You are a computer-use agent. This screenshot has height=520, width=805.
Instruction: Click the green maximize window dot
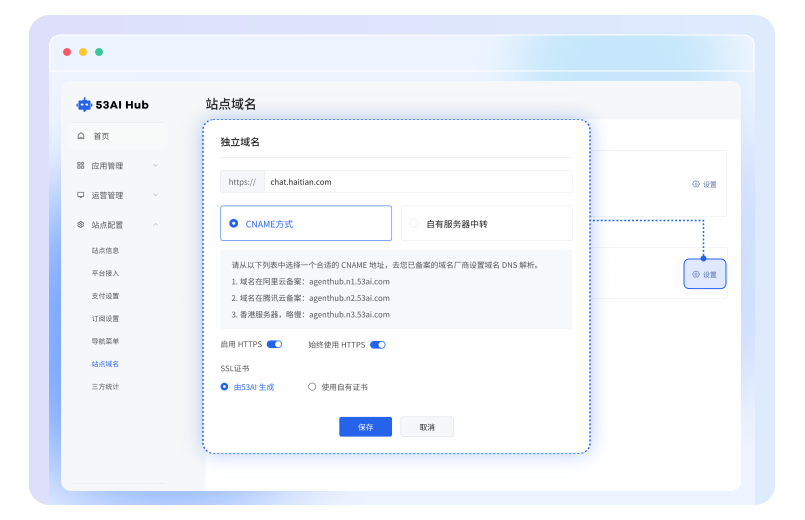tap(99, 52)
